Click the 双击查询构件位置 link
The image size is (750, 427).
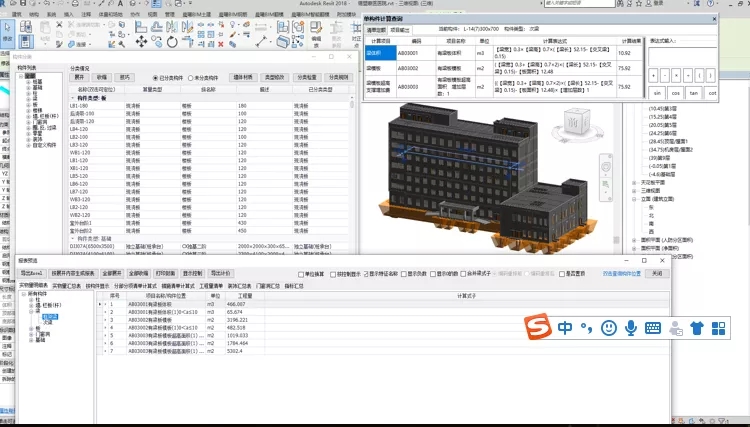click(x=621, y=274)
